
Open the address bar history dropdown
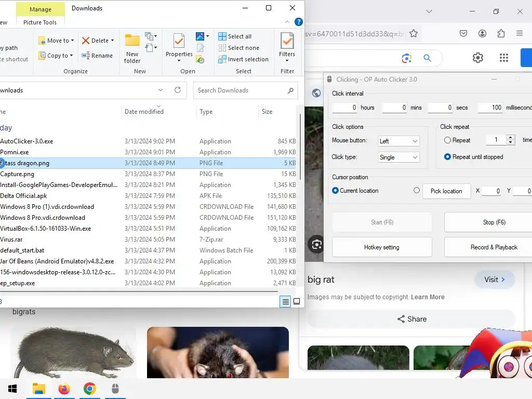[161, 90]
